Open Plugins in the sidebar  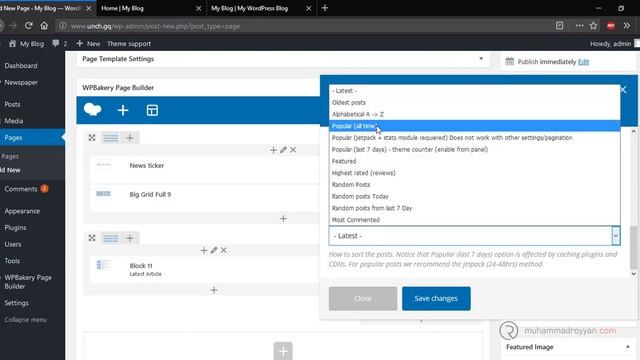point(16,227)
